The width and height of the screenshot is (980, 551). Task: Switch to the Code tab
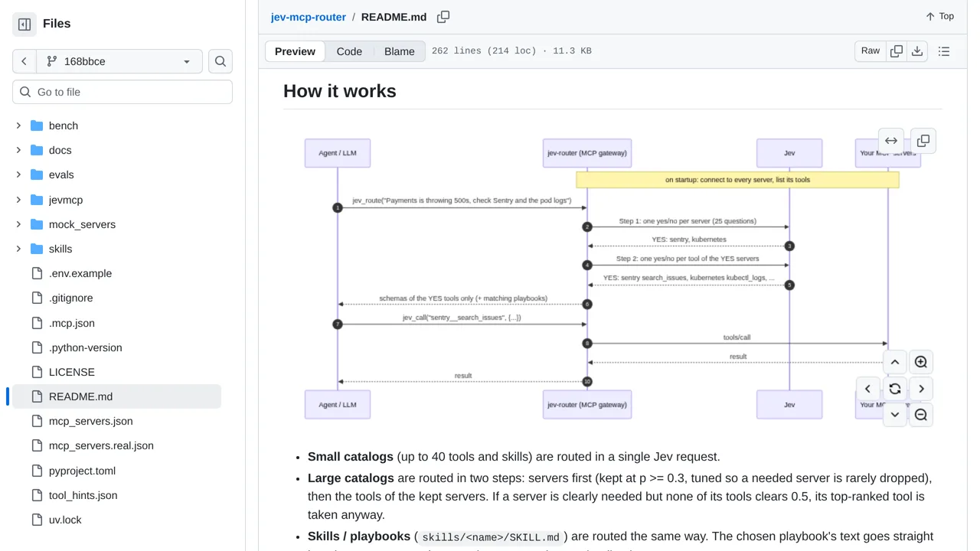pyautogui.click(x=349, y=51)
